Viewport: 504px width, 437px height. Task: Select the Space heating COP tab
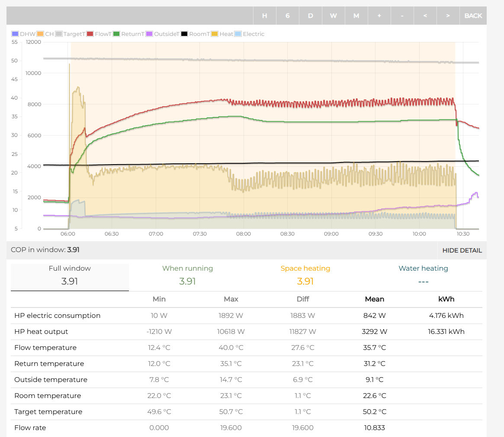pos(305,275)
